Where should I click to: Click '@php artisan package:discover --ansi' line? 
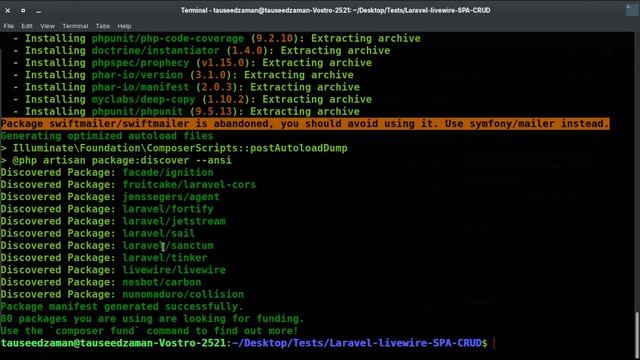point(116,160)
